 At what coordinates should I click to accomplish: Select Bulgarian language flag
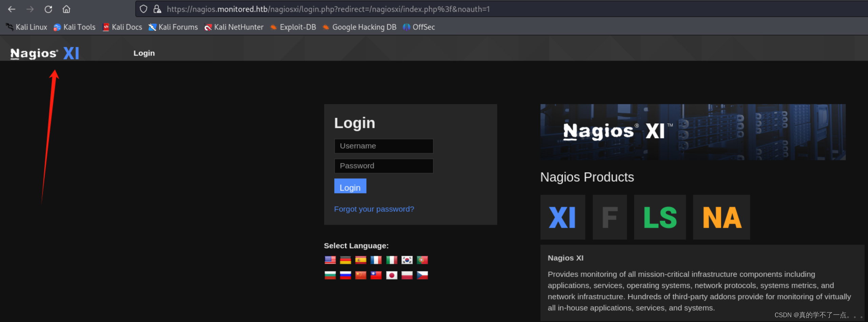pos(330,275)
